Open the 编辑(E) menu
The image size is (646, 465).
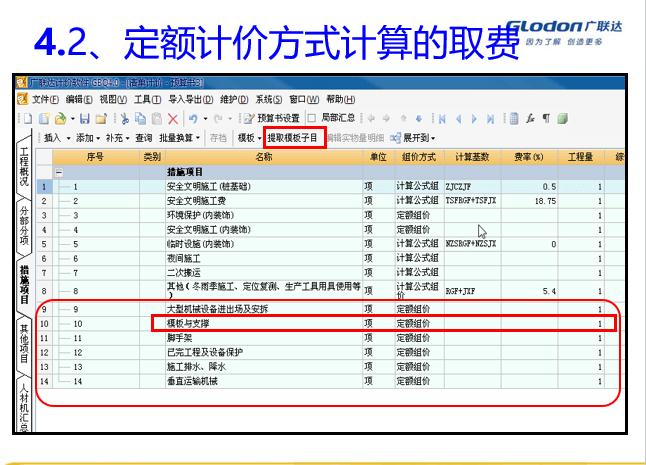click(x=79, y=99)
